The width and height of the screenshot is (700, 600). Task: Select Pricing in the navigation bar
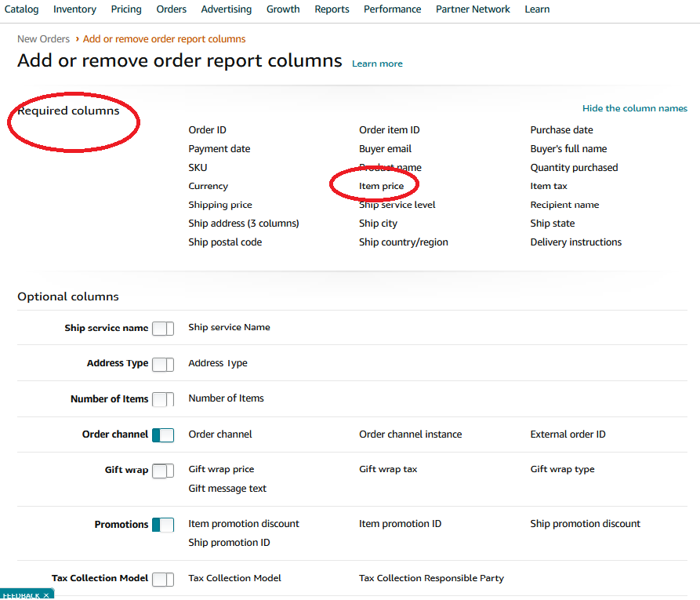pyautogui.click(x=126, y=9)
